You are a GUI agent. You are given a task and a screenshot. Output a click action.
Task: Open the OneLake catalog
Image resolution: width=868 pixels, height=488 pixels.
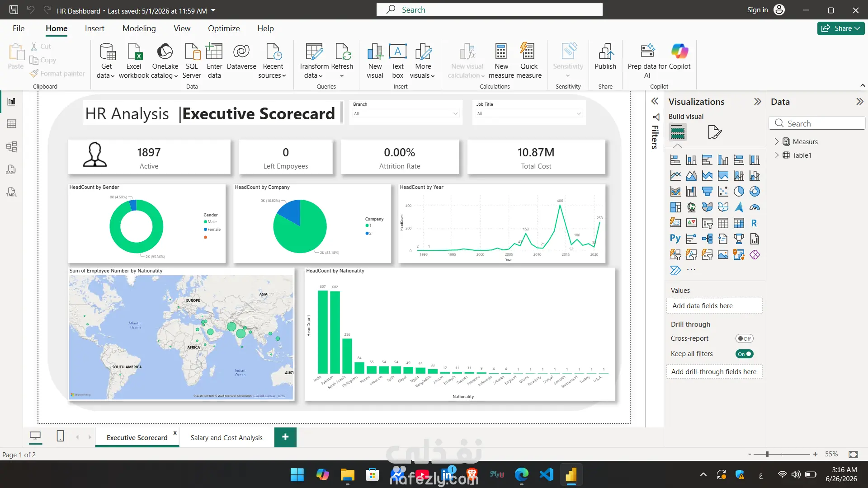pos(165,61)
